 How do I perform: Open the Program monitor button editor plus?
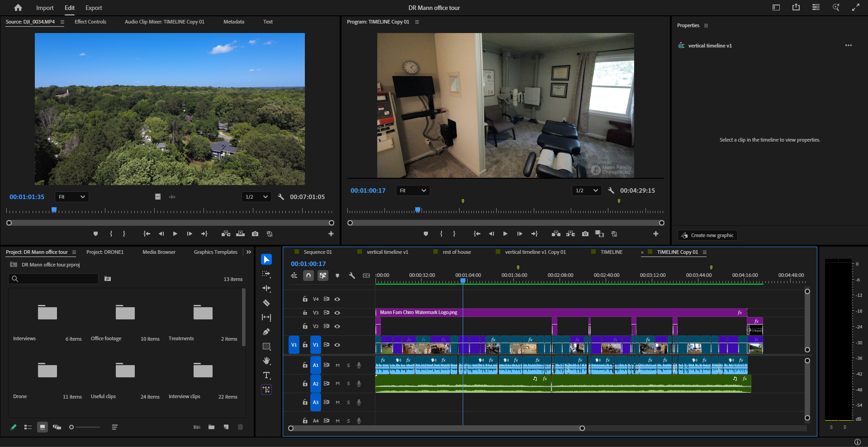(x=656, y=234)
